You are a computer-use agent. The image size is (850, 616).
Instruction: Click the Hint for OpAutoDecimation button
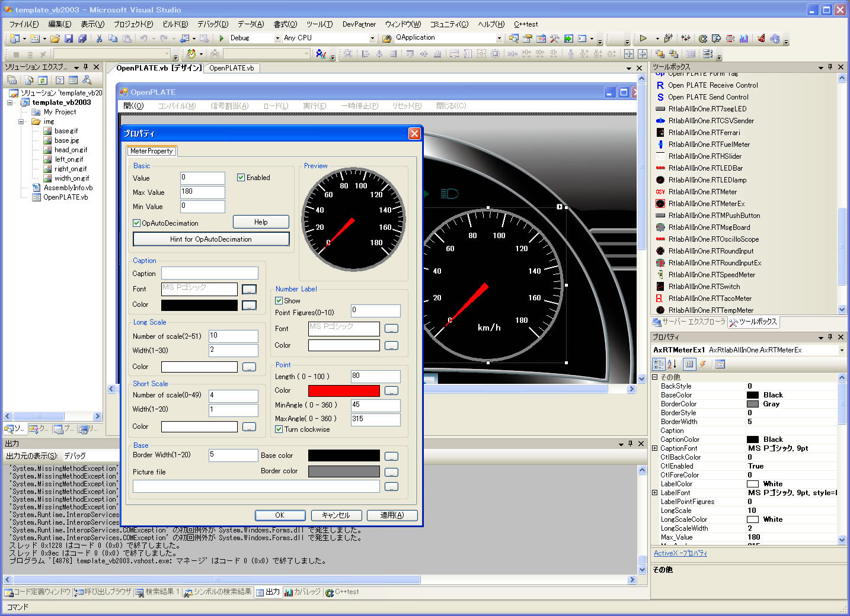(211, 239)
